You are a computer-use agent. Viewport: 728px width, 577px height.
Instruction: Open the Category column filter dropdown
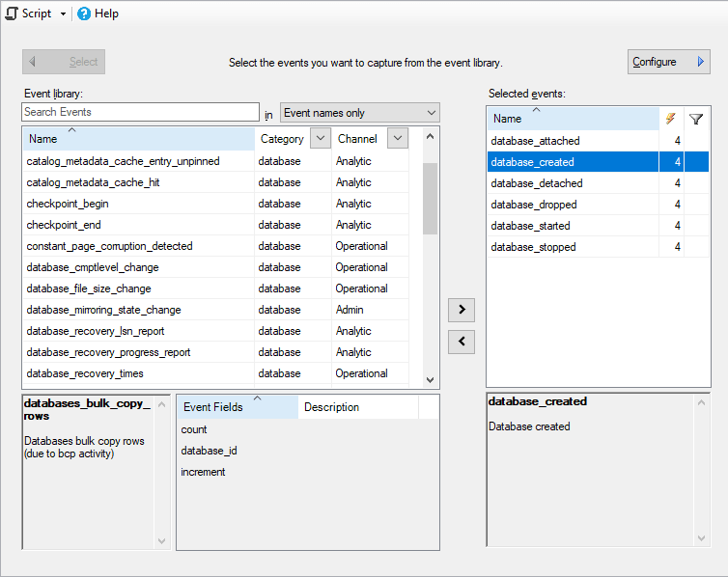321,138
